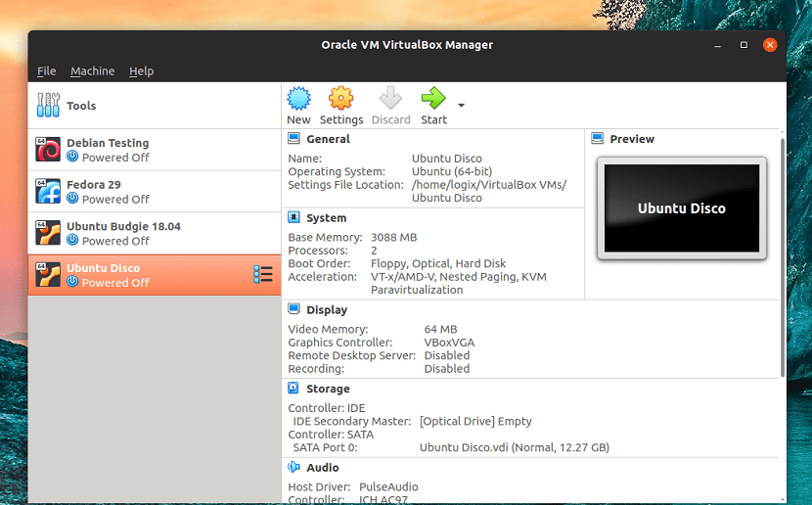812x505 pixels.
Task: Open the File menu
Action: click(46, 71)
